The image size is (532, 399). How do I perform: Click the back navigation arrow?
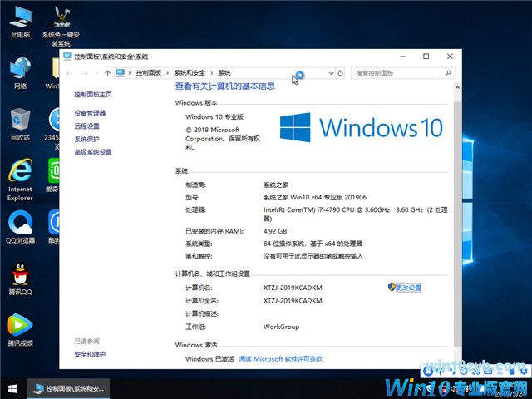[x=70, y=73]
